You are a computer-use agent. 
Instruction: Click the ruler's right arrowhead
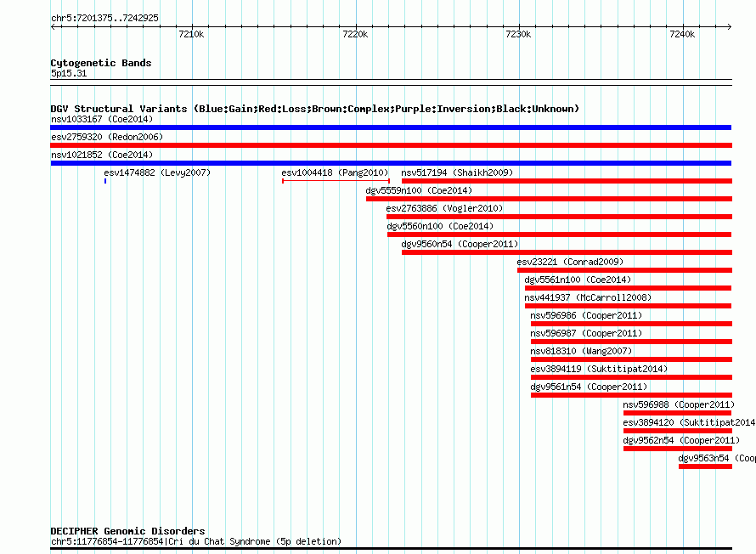(729, 26)
